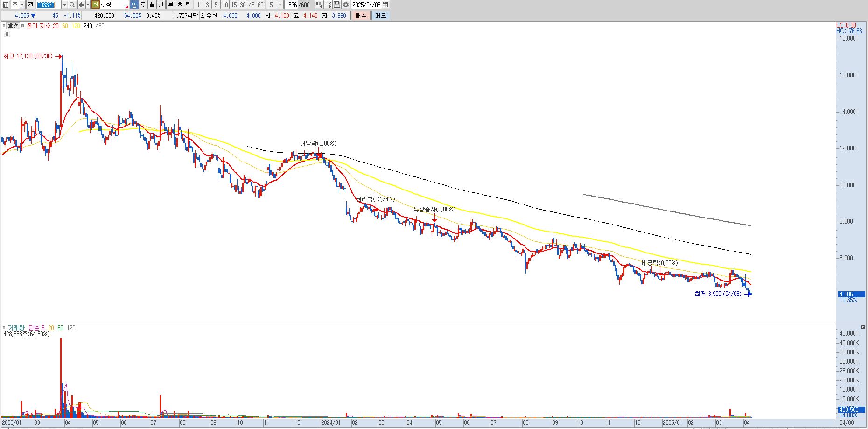Click the yellow 120 moving average label
Viewport: 868px width, 429px height.
pyautogui.click(x=76, y=26)
